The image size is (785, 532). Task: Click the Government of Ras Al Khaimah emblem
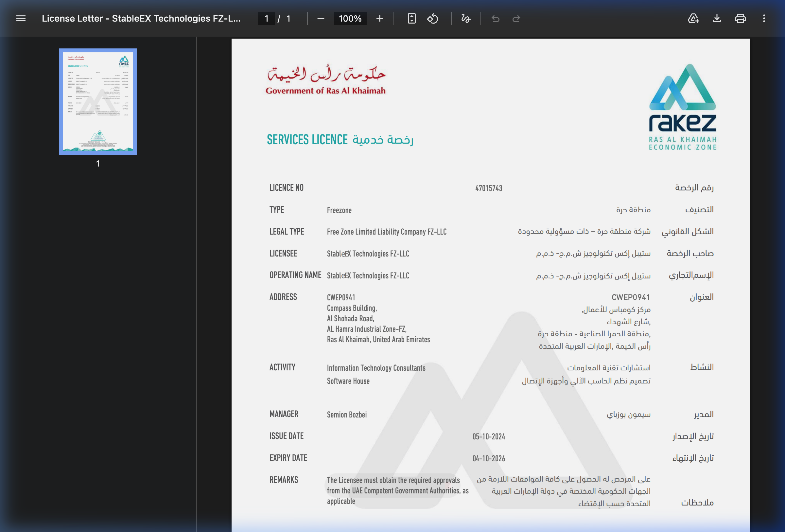[x=326, y=80]
